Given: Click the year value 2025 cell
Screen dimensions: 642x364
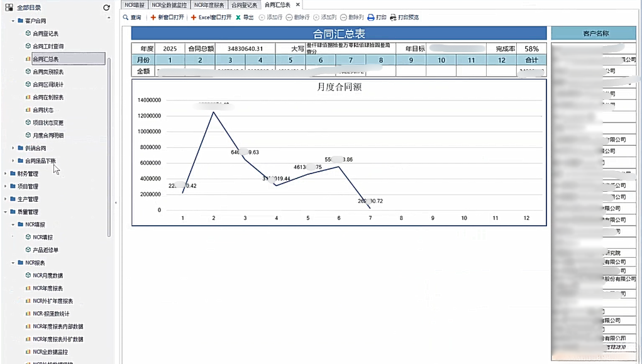Looking at the screenshot, I should (x=170, y=49).
